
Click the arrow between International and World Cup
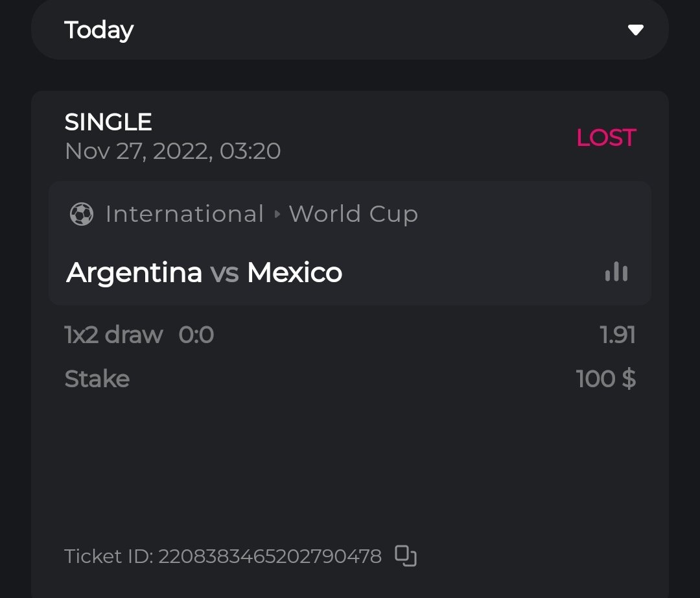[x=277, y=214]
